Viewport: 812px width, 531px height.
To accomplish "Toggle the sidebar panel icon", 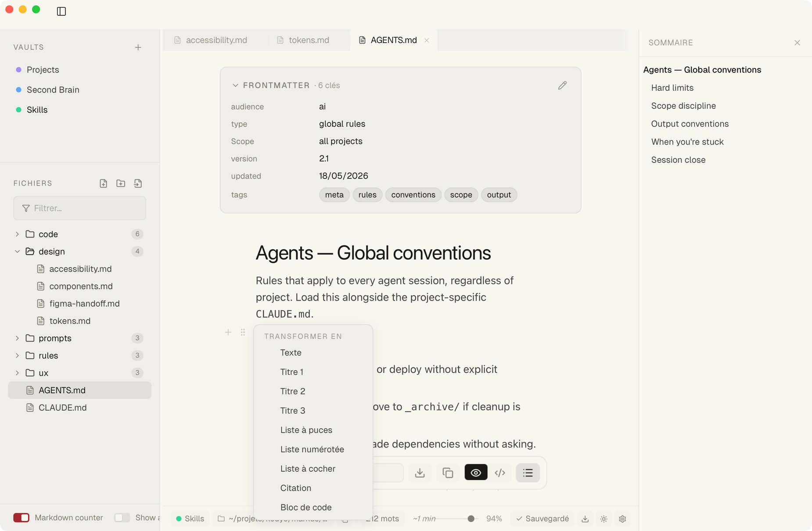I will point(61,11).
